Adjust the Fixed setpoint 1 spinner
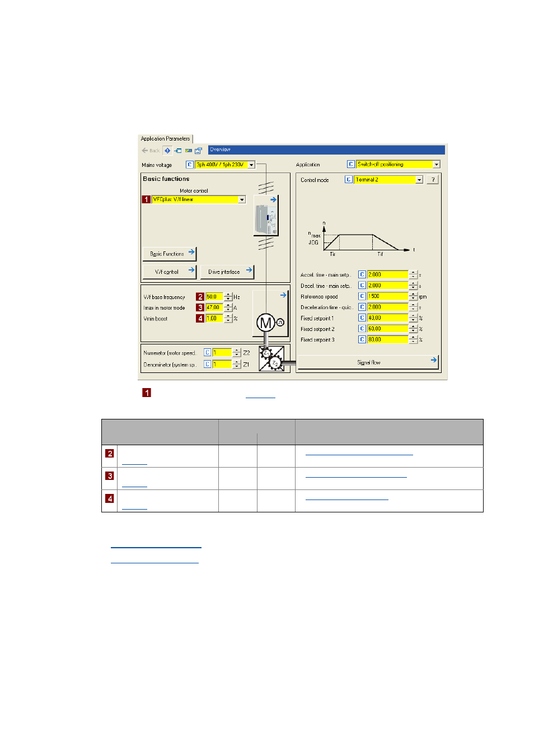 pos(414,318)
